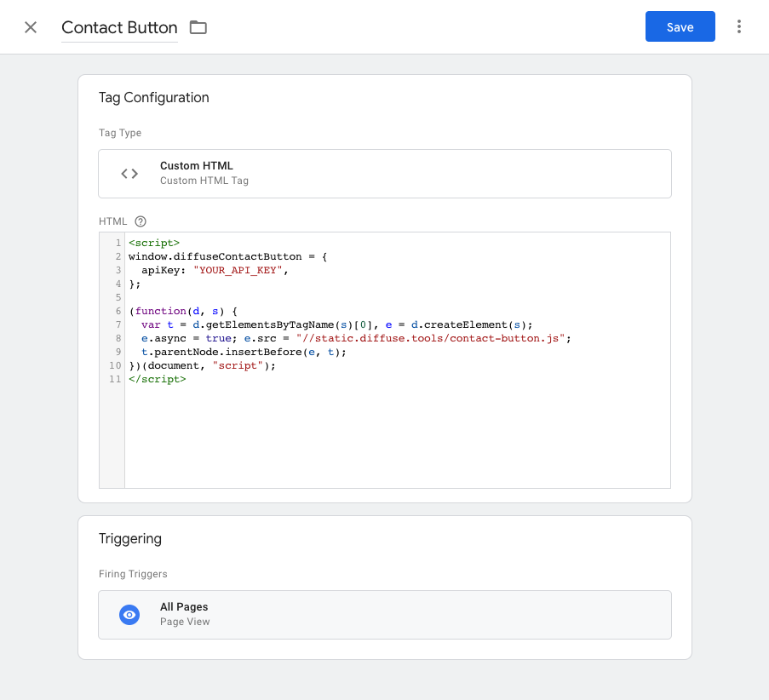769x700 pixels.
Task: Open the three-dot more actions menu
Action: [738, 27]
